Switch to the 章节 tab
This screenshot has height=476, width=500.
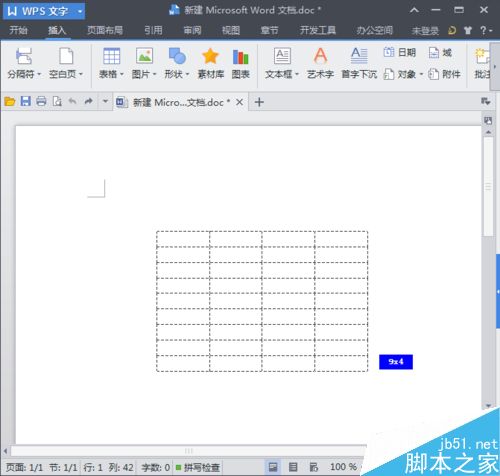[x=269, y=31]
